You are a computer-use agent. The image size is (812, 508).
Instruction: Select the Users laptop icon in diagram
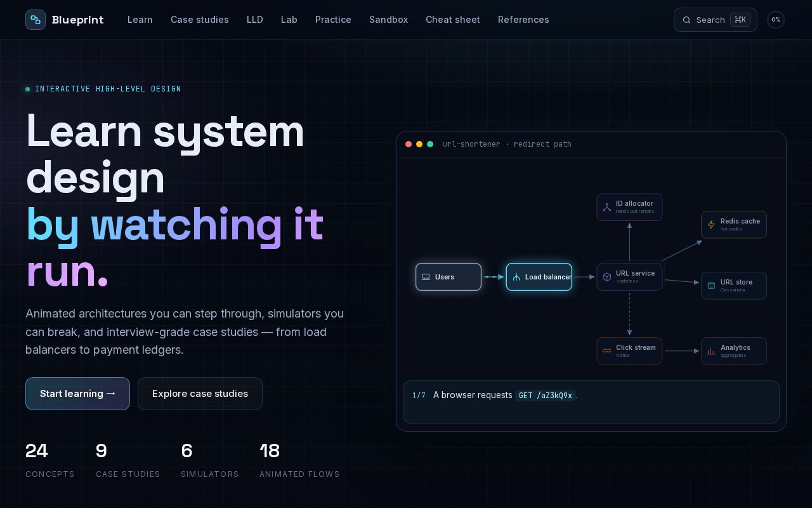coord(426,277)
